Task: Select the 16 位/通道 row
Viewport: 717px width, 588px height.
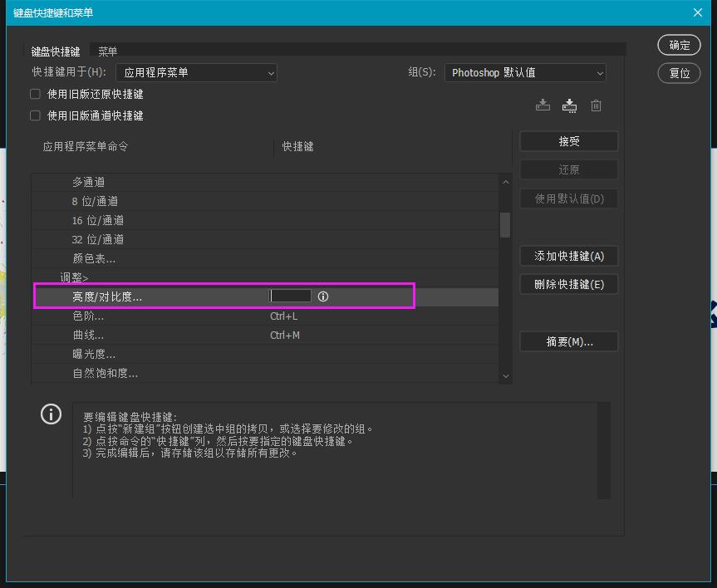Action: pyautogui.click(x=265, y=220)
